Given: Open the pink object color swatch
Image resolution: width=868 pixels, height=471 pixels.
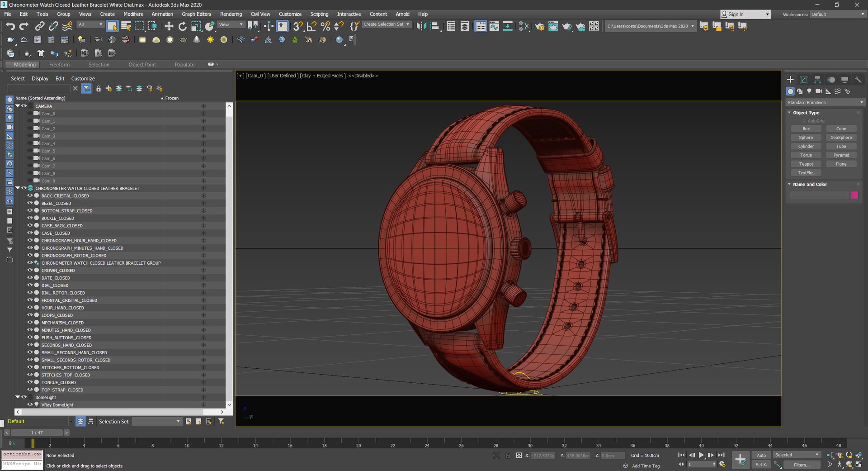Looking at the screenshot, I should [854, 195].
